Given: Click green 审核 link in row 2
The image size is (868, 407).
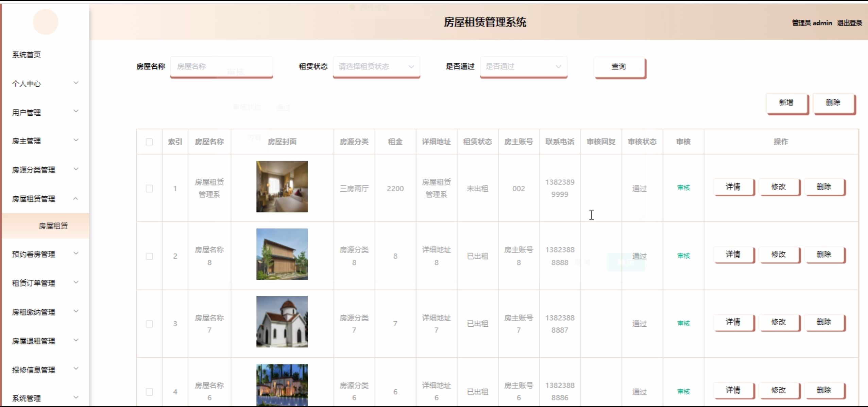Looking at the screenshot, I should point(683,256).
